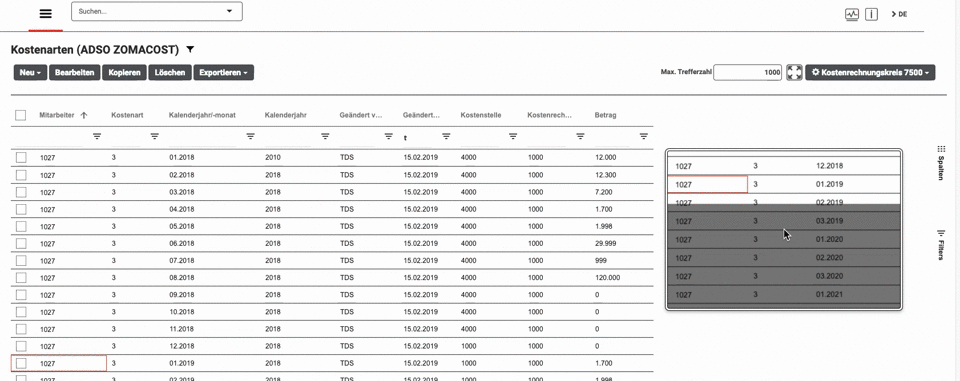
Task: Check the row 03.2018 checkbox
Action: point(21,192)
